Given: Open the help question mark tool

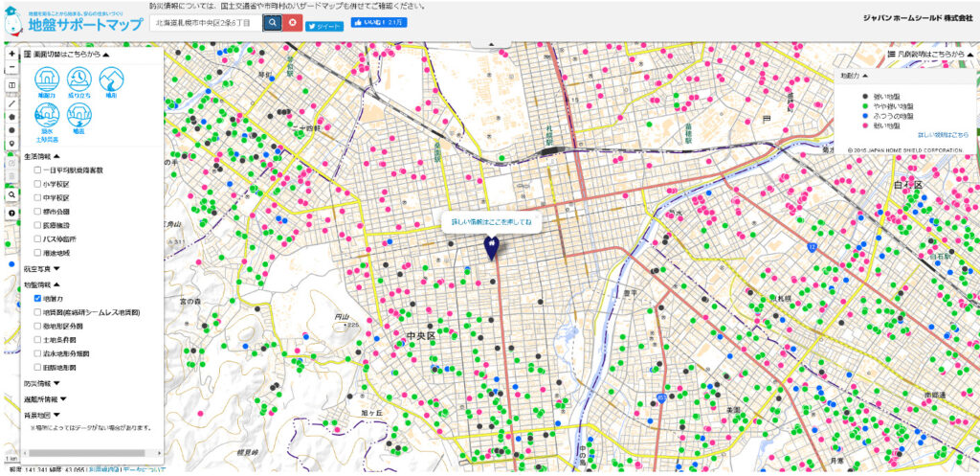Looking at the screenshot, I should (11, 213).
